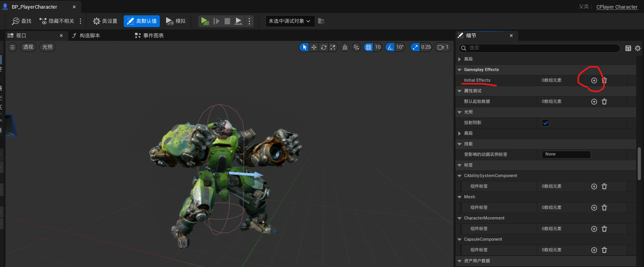Image resolution: width=644 pixels, height=267 pixels.
Task: Add element to Initial Effects array
Action: [594, 80]
